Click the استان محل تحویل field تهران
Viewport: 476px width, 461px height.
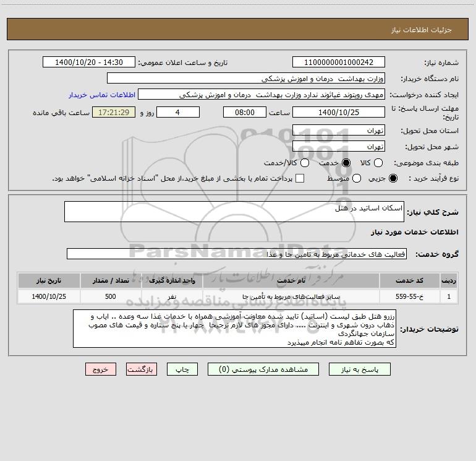tap(339, 130)
